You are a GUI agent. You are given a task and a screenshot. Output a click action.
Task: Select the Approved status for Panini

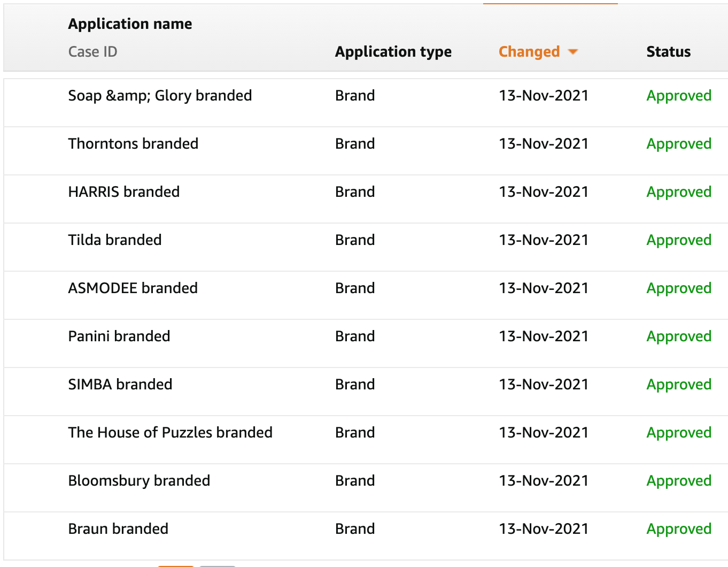(x=679, y=337)
